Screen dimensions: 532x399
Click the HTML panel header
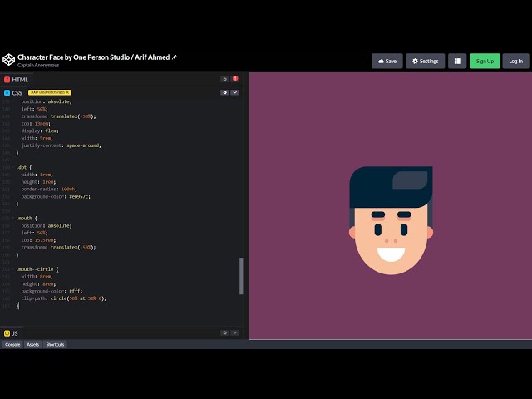[16, 80]
